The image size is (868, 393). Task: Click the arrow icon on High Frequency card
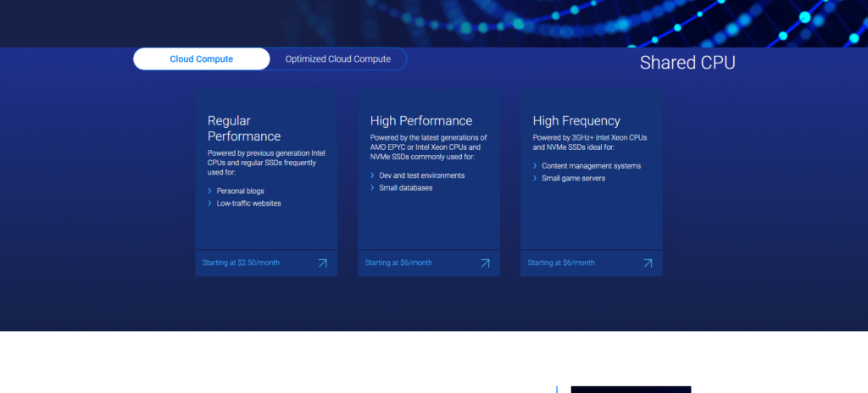[648, 263]
